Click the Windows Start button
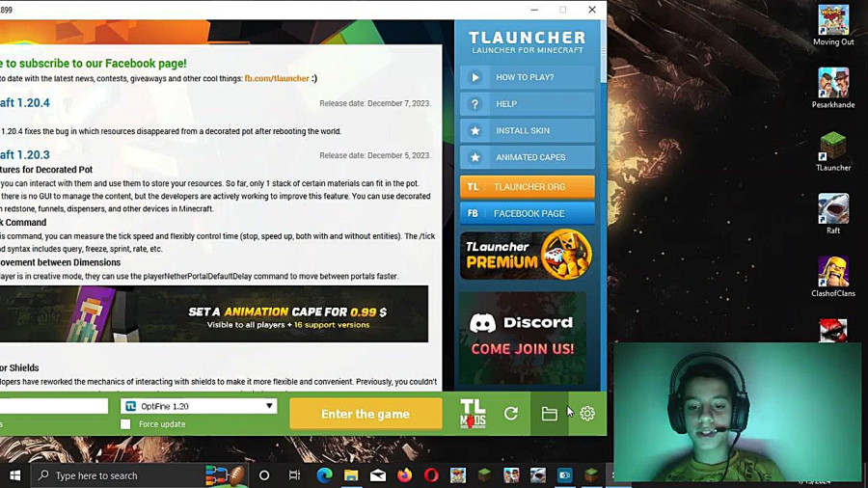Screen dimensions: 868x488 [x=14, y=475]
